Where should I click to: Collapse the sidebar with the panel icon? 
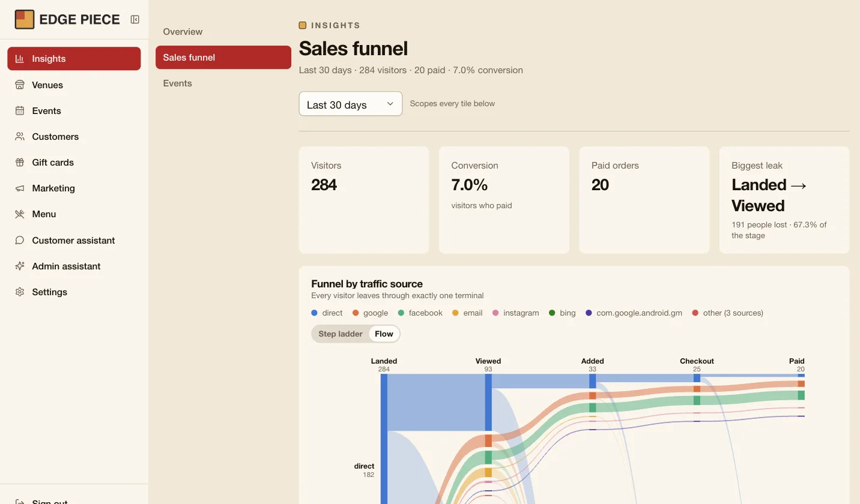pyautogui.click(x=135, y=20)
